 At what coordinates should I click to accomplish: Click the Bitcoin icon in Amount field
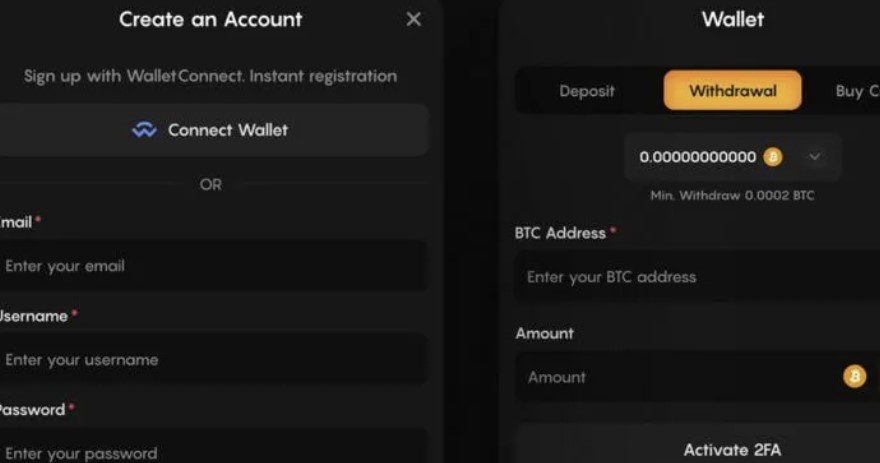click(855, 377)
